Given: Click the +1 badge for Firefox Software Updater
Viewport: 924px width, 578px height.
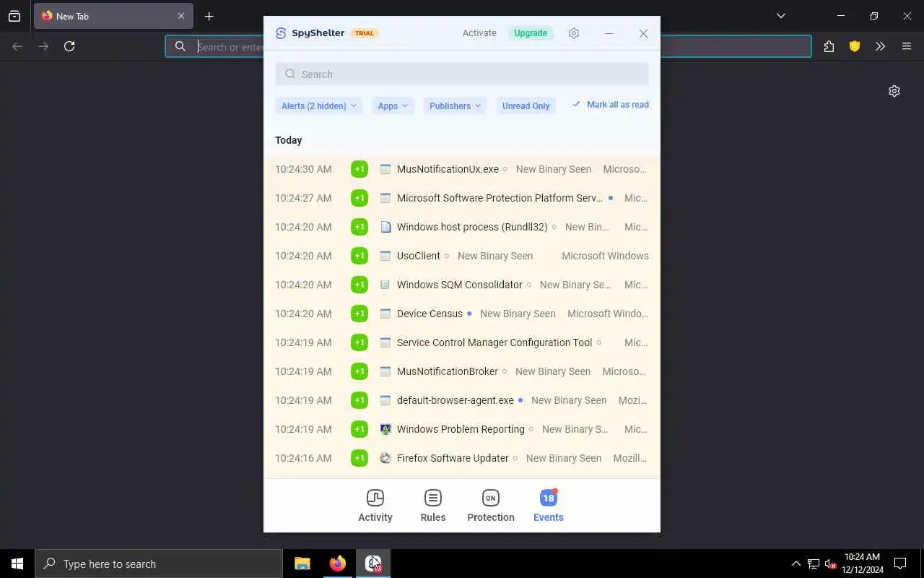Looking at the screenshot, I should (359, 458).
